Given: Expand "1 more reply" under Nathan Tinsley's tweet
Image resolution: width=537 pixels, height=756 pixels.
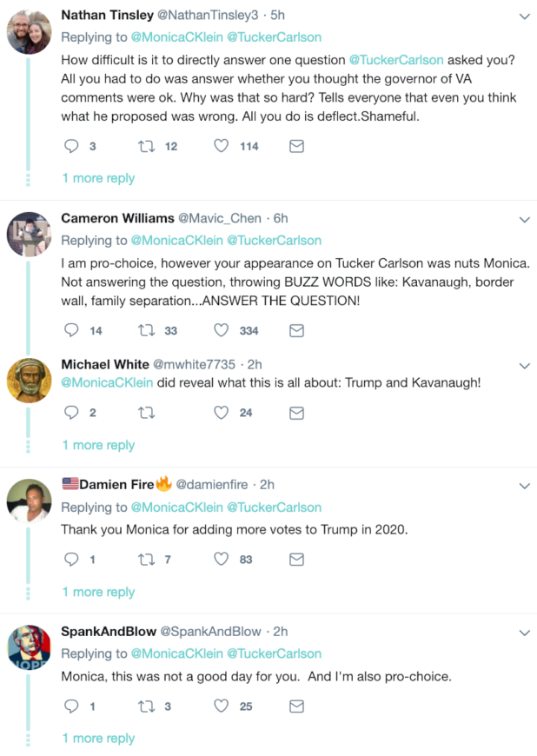Looking at the screenshot, I should click(98, 178).
